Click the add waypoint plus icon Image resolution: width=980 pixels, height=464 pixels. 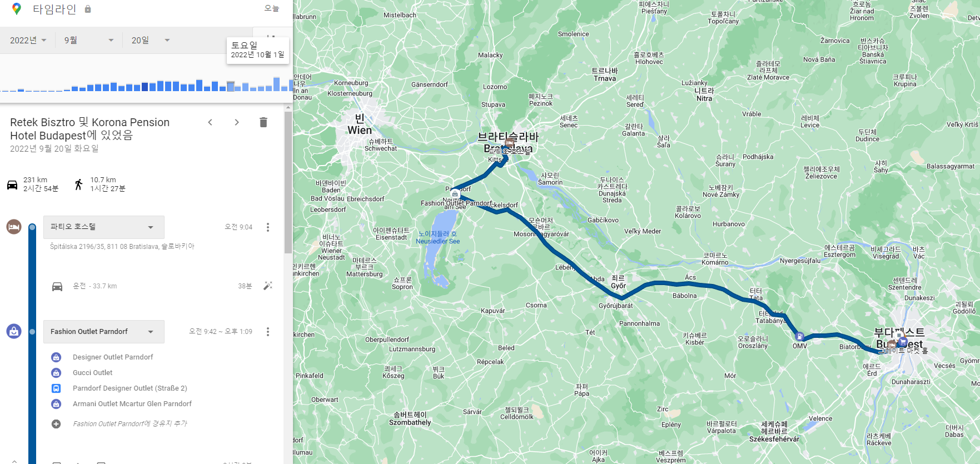pos(56,424)
